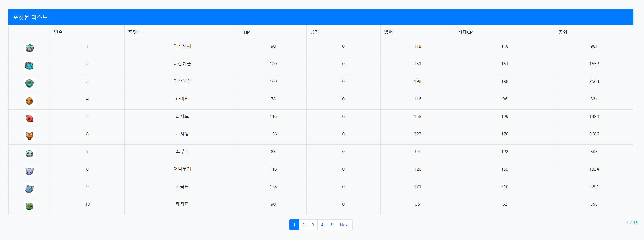
Task: Select the name 거북왕
Action: click(182, 186)
